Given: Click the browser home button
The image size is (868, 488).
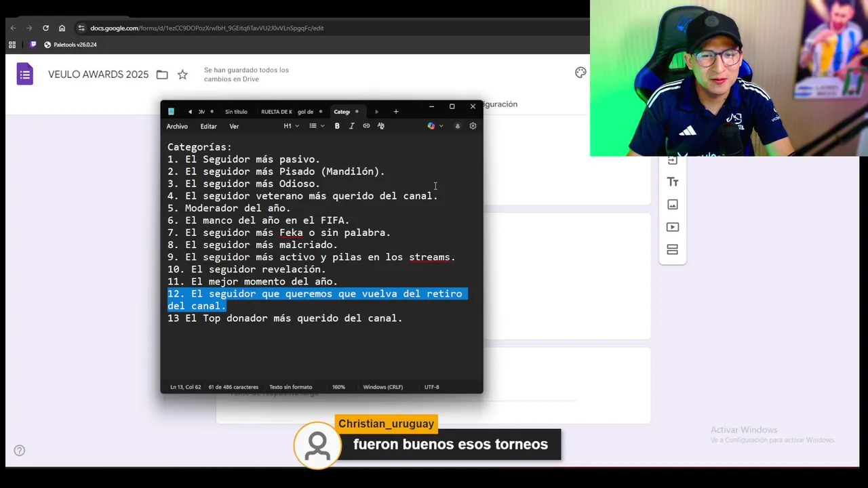Looking at the screenshot, I should click(62, 28).
